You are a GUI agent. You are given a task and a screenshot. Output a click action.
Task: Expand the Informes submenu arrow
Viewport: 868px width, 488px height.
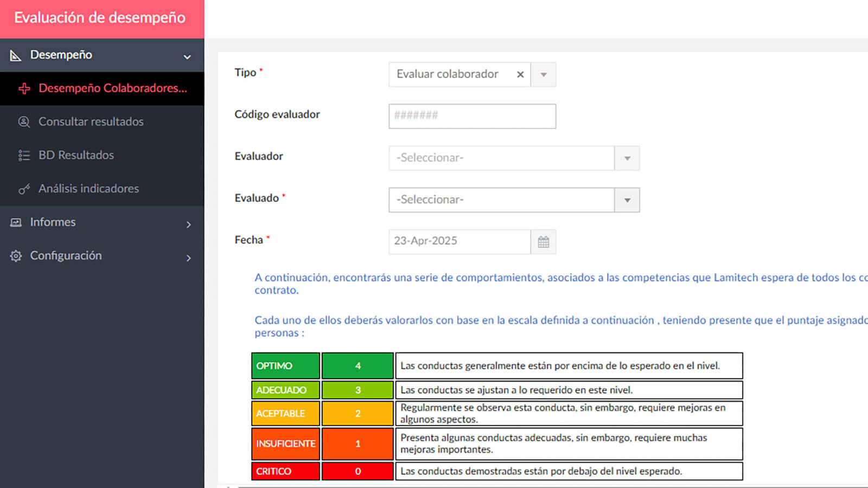(x=189, y=223)
